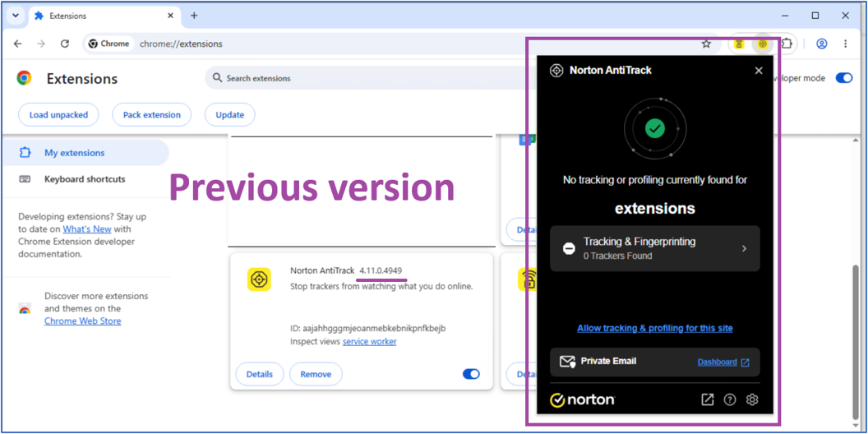
Task: Click the norton logo in popup footer
Action: (582, 399)
